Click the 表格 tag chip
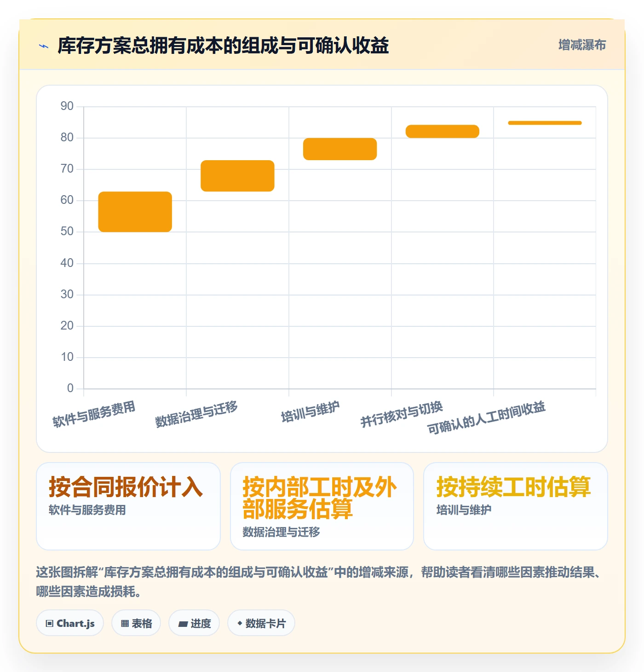The image size is (644, 672). coord(136,623)
